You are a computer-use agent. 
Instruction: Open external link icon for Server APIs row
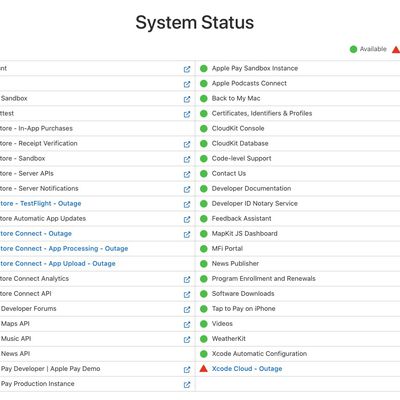click(x=187, y=174)
